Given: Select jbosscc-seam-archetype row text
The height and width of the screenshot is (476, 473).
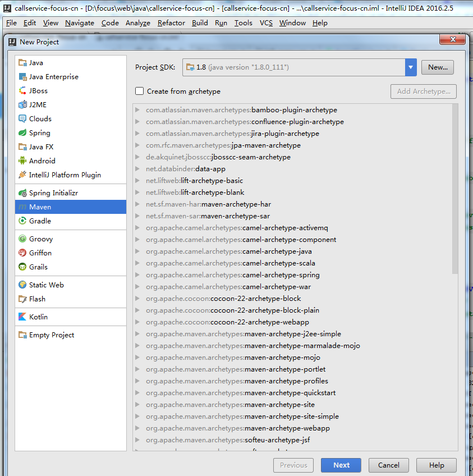Looking at the screenshot, I should pyautogui.click(x=218, y=157).
